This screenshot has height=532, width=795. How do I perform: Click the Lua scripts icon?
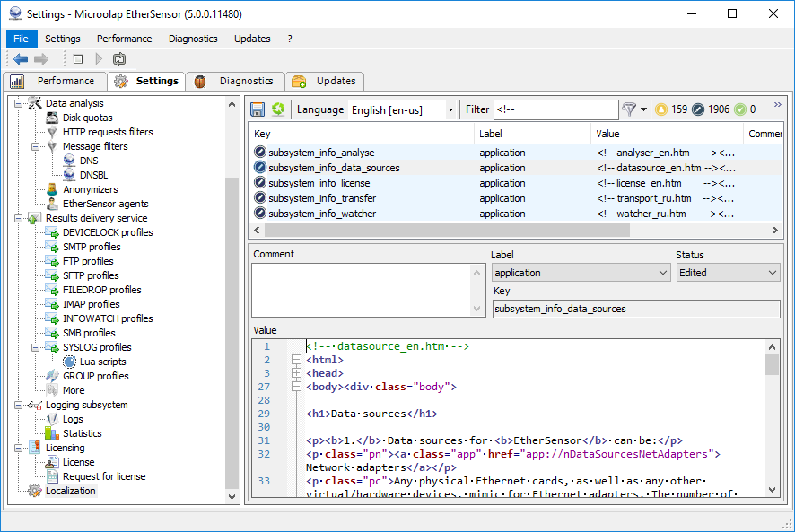tap(69, 362)
